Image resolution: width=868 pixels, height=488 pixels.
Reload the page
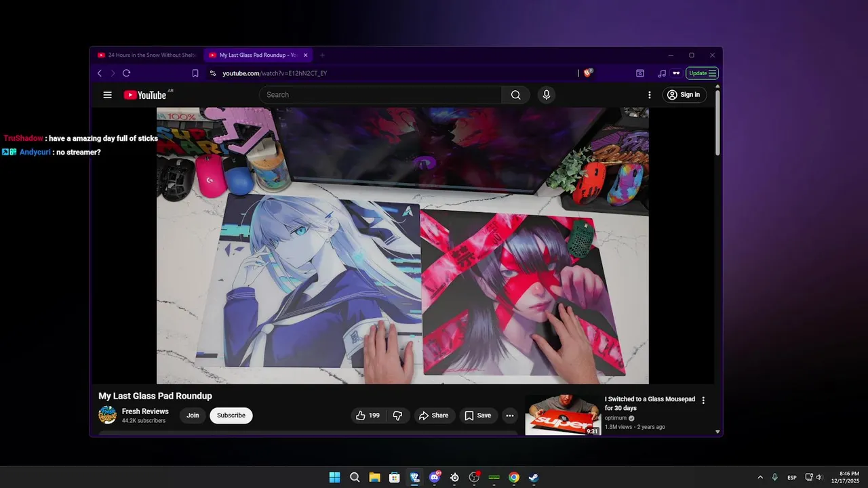click(126, 73)
